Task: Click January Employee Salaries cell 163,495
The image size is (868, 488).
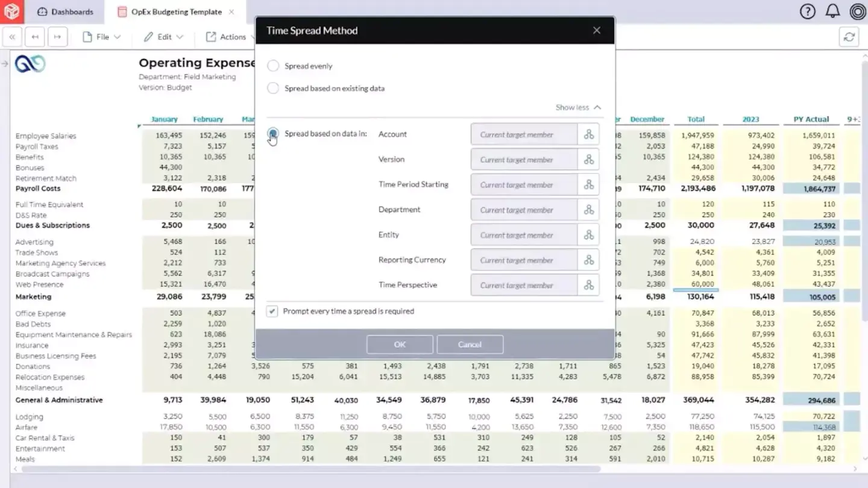Action: (169, 136)
